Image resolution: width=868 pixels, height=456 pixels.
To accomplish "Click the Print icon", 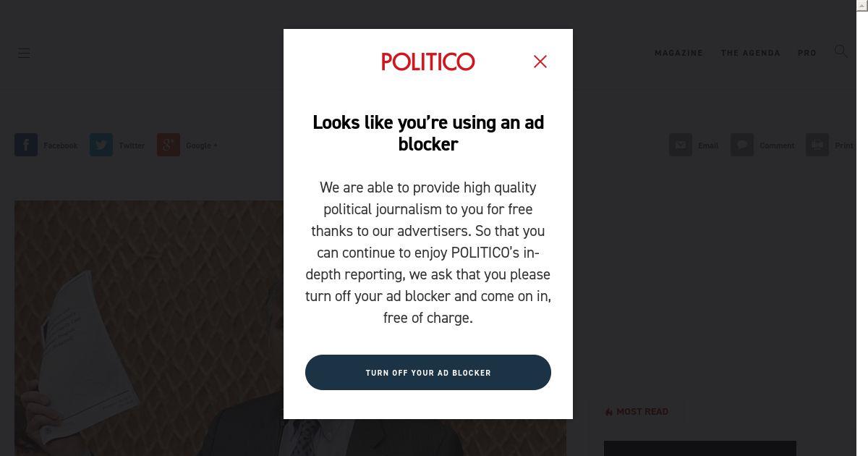I will click(817, 145).
